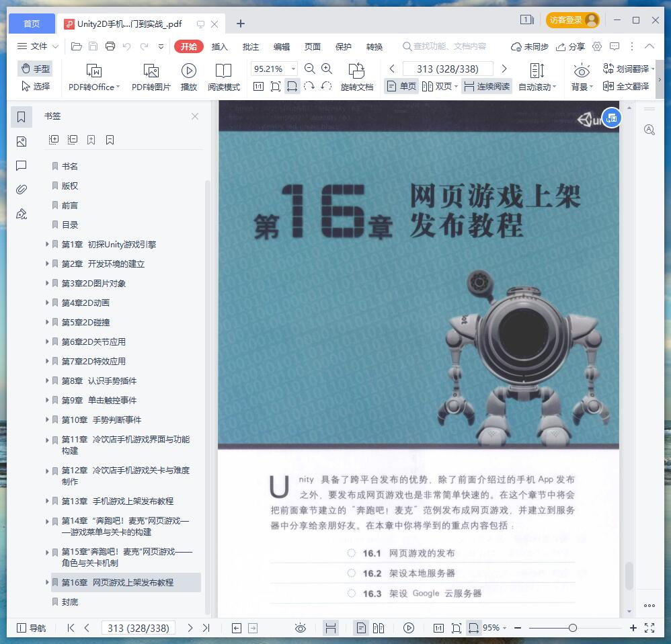This screenshot has width=671, height=644.
Task: Jump to last page in status bar
Action: (206, 628)
